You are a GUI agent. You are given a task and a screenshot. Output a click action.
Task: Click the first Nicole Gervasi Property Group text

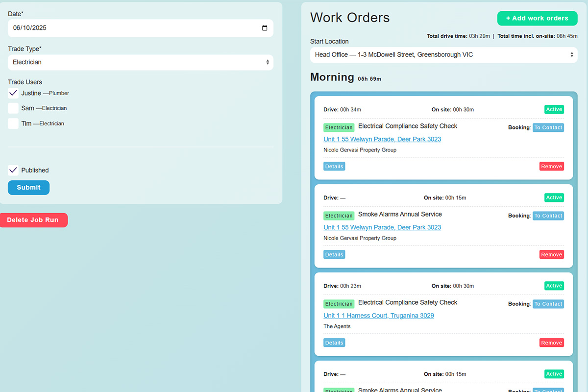click(360, 150)
